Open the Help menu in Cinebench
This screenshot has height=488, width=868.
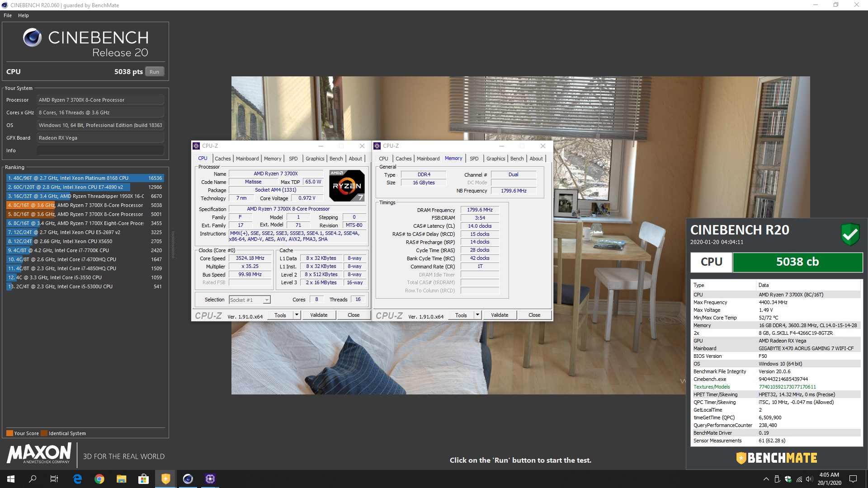coord(24,15)
